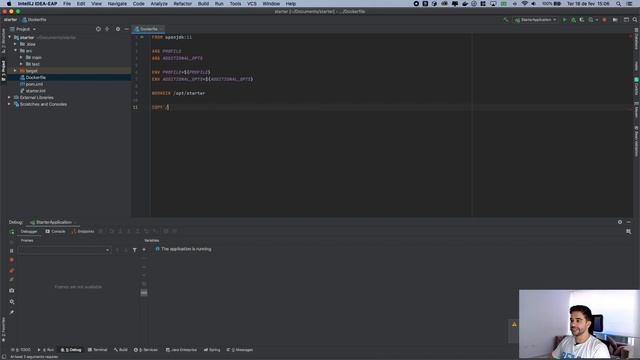Click the Debug bug icon in top toolbar
The width and height of the screenshot is (640, 360).
[573, 20]
